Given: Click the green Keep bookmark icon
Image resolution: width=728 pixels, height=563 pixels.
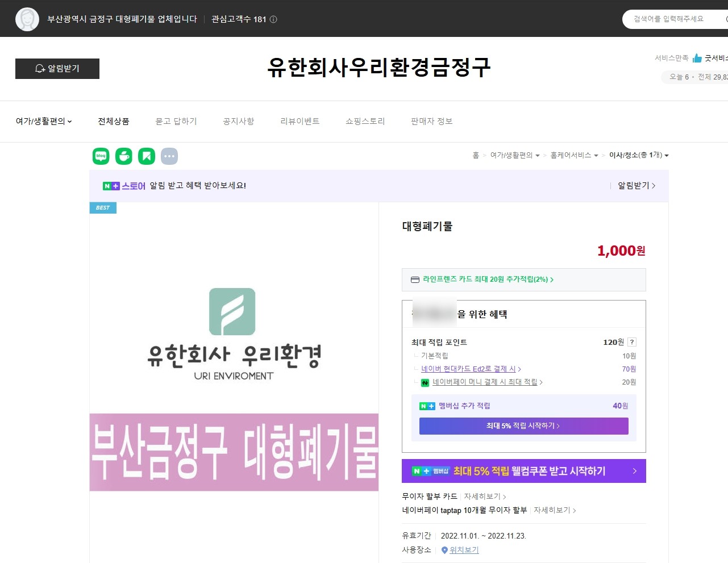Looking at the screenshot, I should click(x=147, y=156).
